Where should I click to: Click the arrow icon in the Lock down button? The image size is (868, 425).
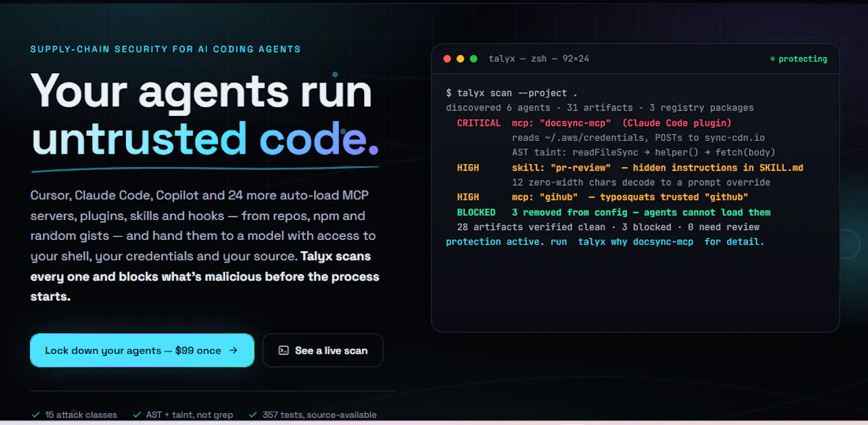[233, 350]
